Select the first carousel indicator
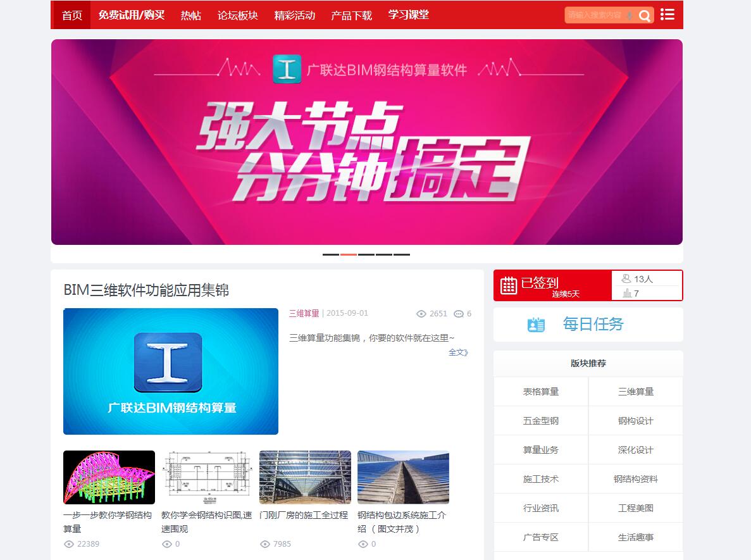Image resolution: width=751 pixels, height=560 pixels. pos(331,254)
